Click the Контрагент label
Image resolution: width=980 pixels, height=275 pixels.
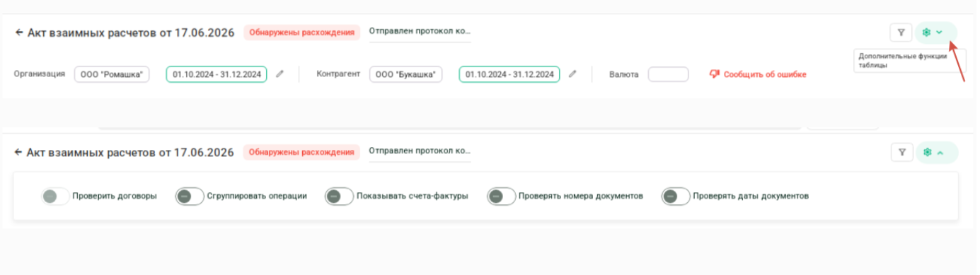(339, 74)
